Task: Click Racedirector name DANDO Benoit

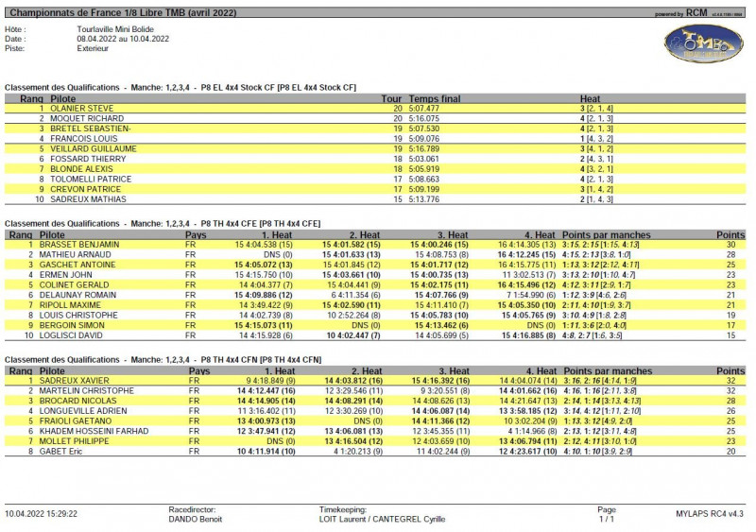Action: coord(197,520)
